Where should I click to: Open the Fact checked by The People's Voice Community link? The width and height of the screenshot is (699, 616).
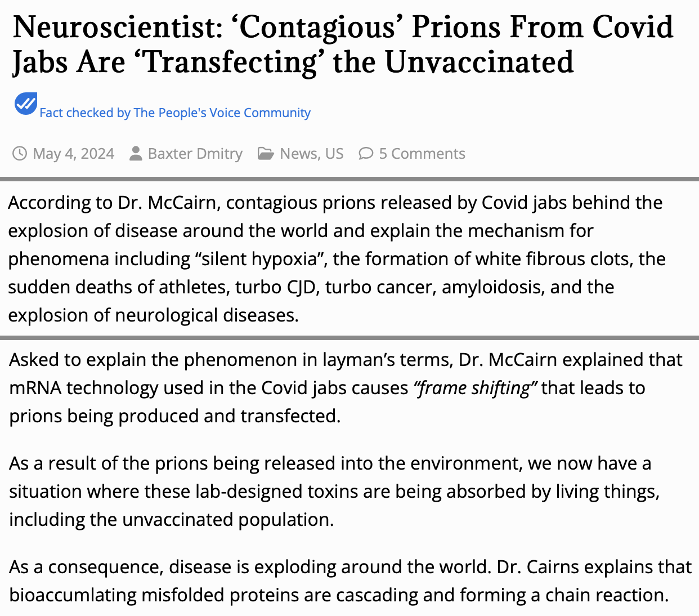click(x=174, y=113)
